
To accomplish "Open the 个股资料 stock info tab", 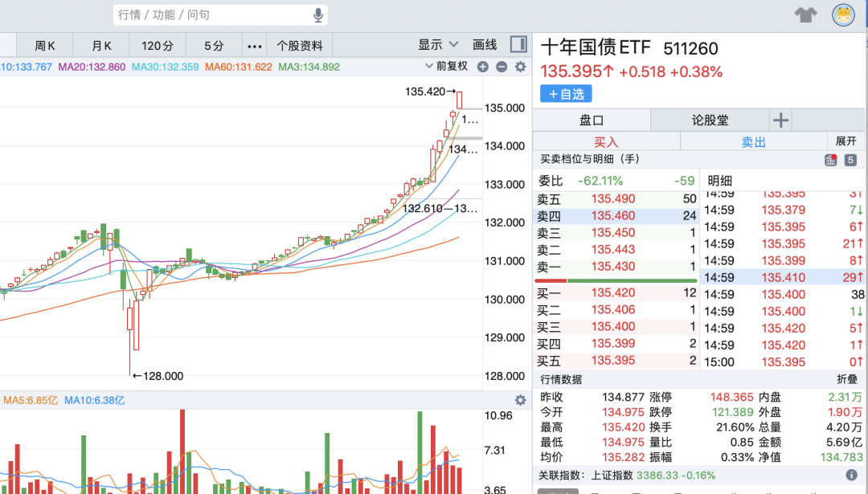I will 300,46.
